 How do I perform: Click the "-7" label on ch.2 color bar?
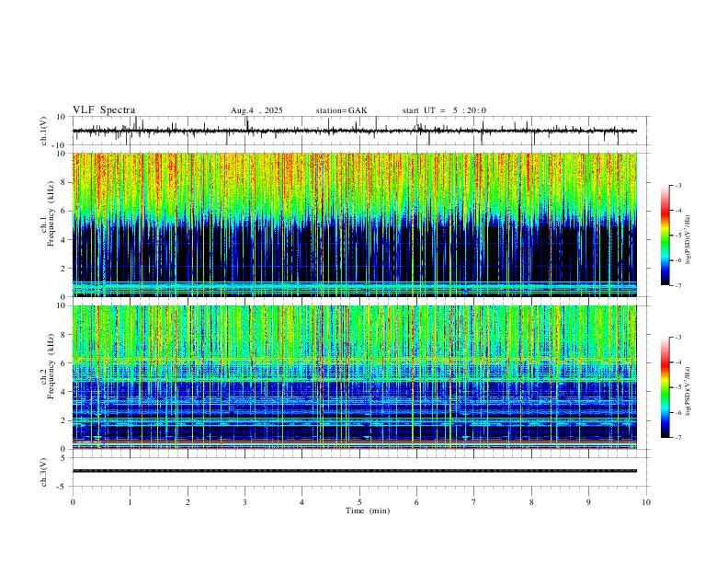pos(677,438)
